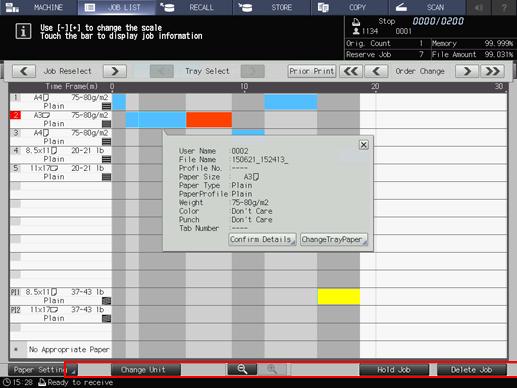Click the zoom out magnifier icon
Image resolution: width=517 pixels, height=388 pixels.
pos(242,369)
